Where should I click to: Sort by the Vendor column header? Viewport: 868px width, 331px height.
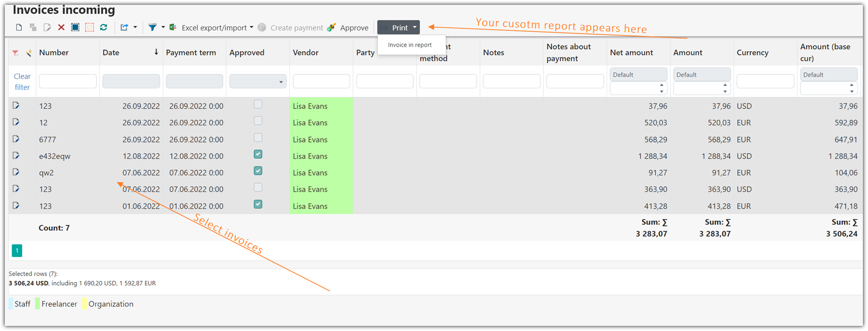tap(306, 53)
